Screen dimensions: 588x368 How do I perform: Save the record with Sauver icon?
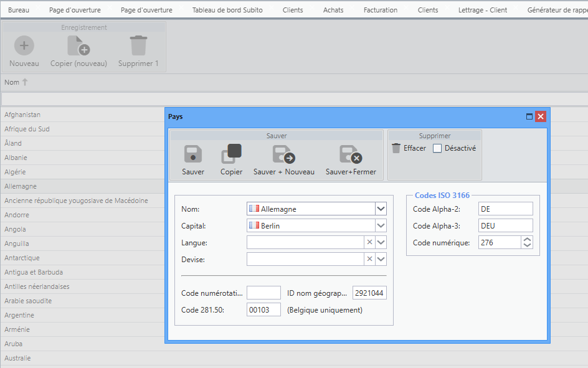(x=193, y=154)
